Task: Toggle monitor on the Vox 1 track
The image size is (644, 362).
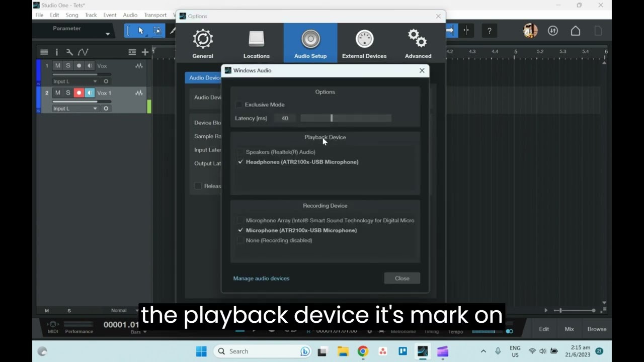Action: pos(89,93)
